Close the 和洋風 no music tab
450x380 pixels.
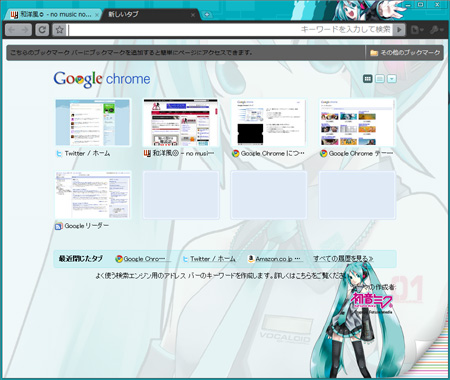pyautogui.click(x=97, y=15)
